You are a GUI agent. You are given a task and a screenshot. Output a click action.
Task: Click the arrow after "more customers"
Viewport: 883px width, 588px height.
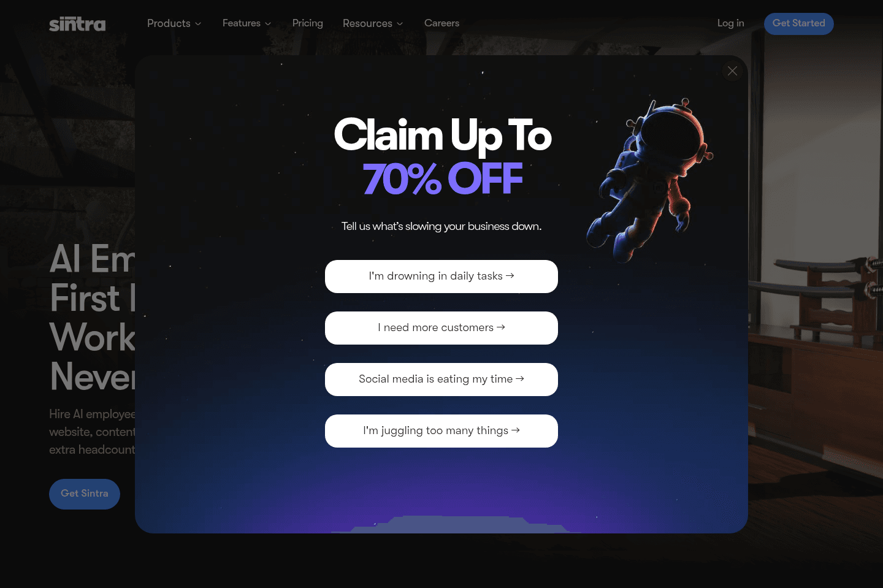500,327
